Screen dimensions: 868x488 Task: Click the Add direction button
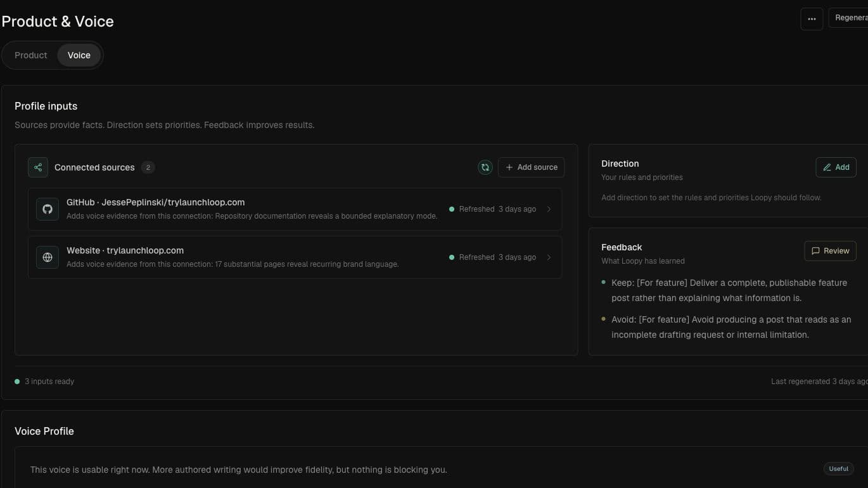pyautogui.click(x=836, y=167)
